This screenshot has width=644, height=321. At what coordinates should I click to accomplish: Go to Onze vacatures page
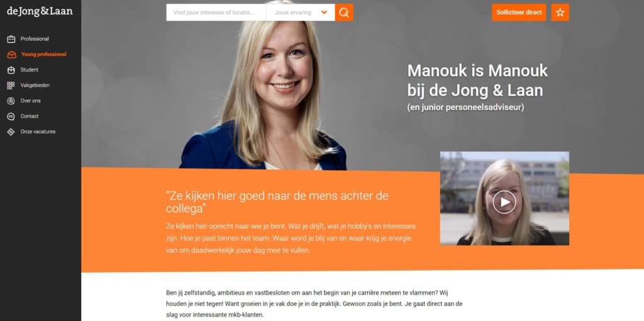pos(38,132)
